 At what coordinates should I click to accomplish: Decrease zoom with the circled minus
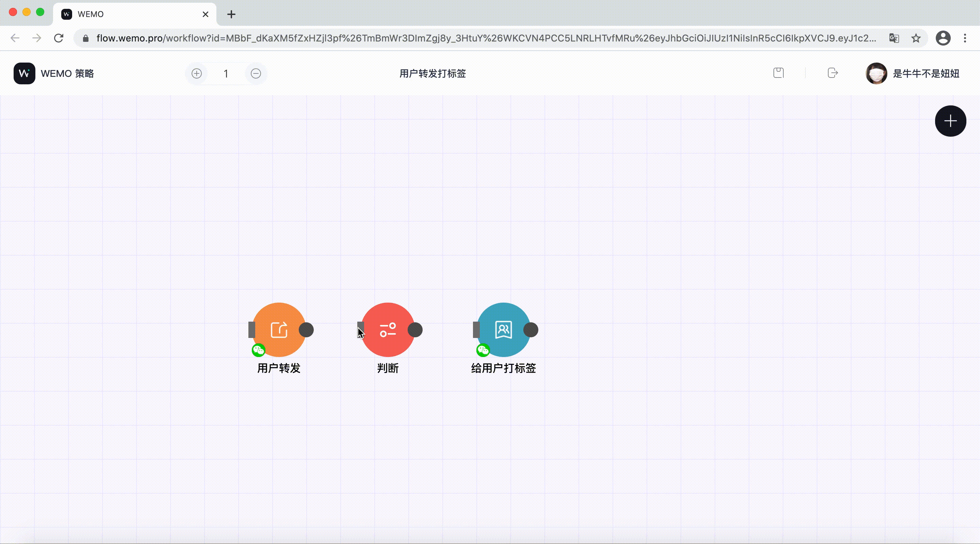click(256, 73)
